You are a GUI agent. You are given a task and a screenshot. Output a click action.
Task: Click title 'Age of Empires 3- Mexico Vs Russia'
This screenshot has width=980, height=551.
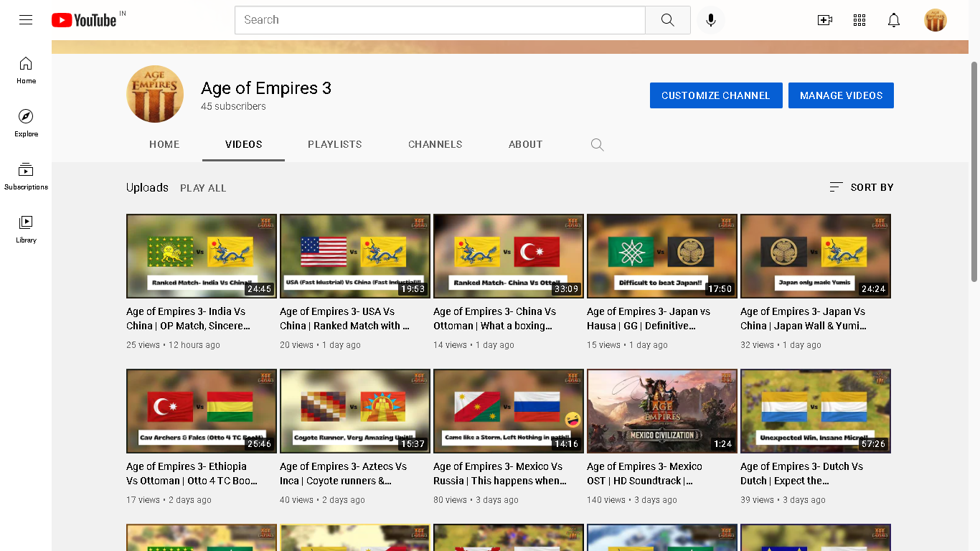click(500, 474)
